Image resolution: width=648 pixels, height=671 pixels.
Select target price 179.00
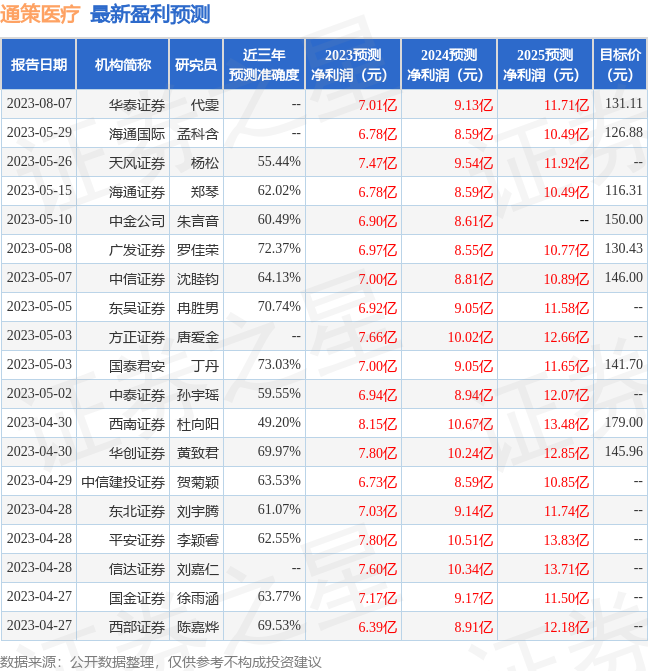coord(624,423)
